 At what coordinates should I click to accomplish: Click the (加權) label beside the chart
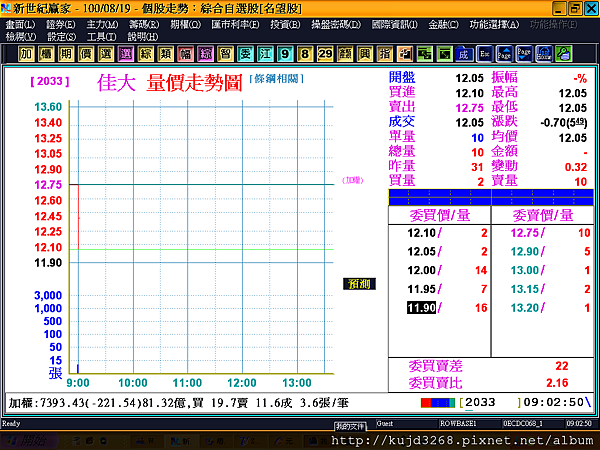[x=352, y=180]
